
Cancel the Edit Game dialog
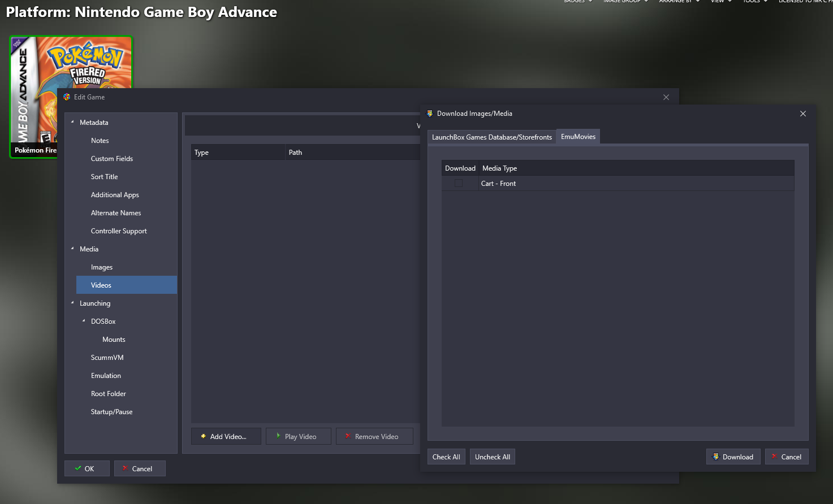click(x=140, y=468)
